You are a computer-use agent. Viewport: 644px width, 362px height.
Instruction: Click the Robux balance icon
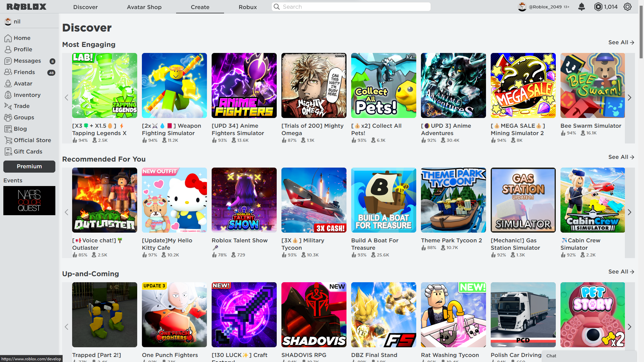[598, 7]
